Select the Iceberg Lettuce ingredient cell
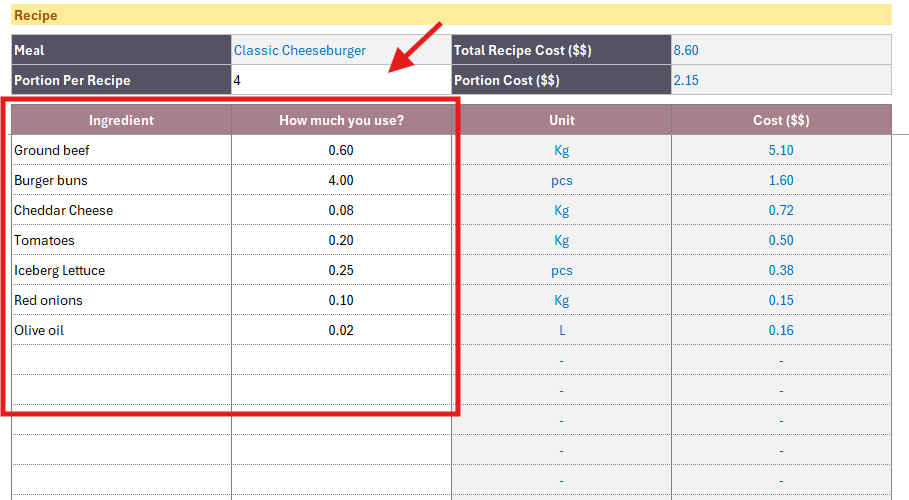909x500 pixels. tap(121, 270)
